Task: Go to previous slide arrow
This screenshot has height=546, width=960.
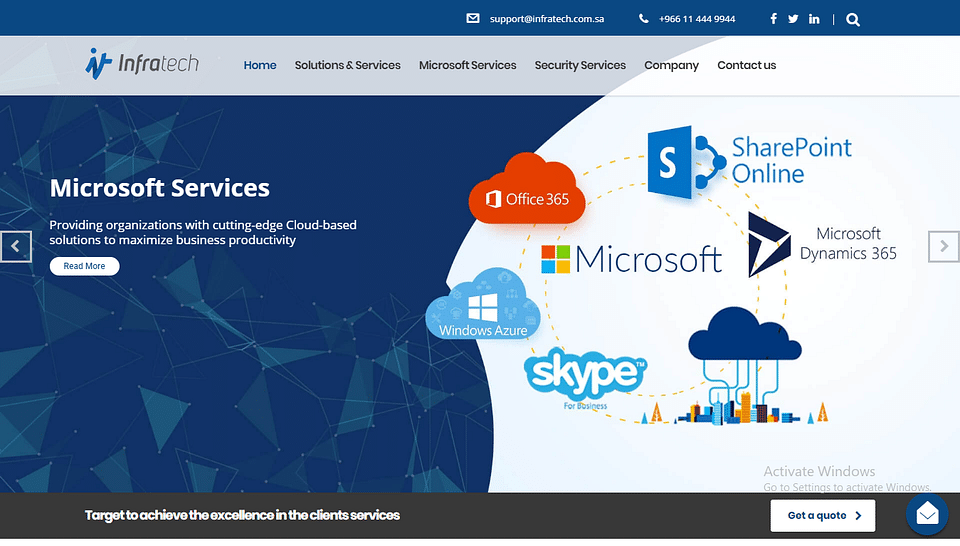Action: [15, 247]
